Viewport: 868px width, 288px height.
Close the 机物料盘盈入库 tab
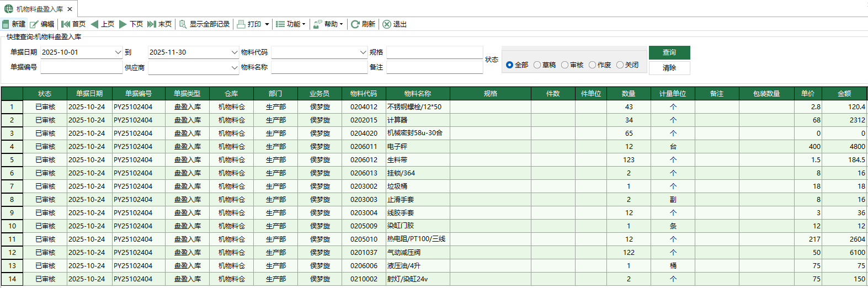click(70, 9)
